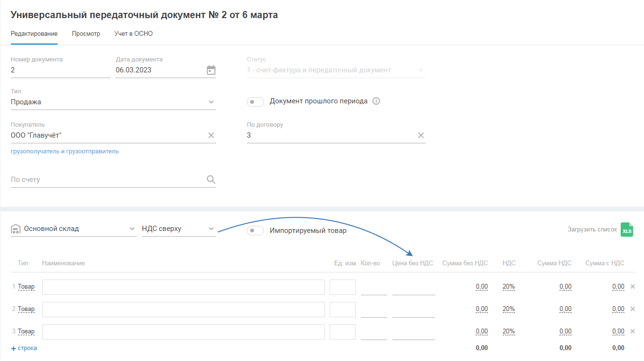Click the first row Наименование input field
This screenshot has height=361, width=644.
click(x=183, y=287)
